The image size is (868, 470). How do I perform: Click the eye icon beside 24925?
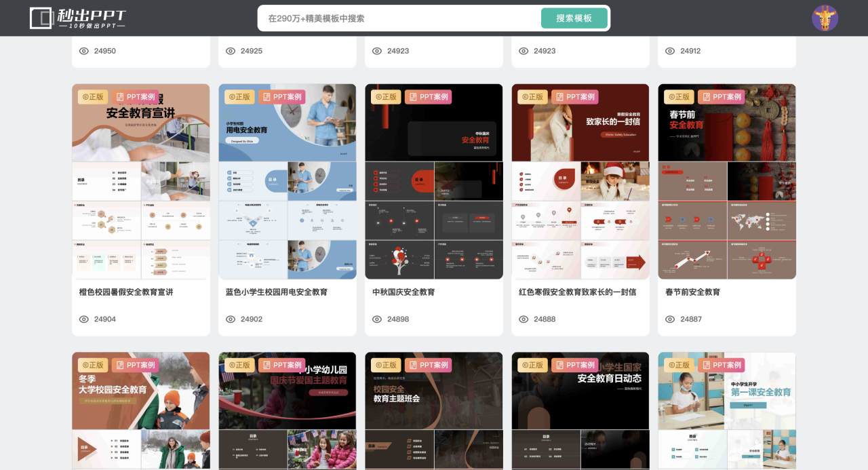pos(231,51)
